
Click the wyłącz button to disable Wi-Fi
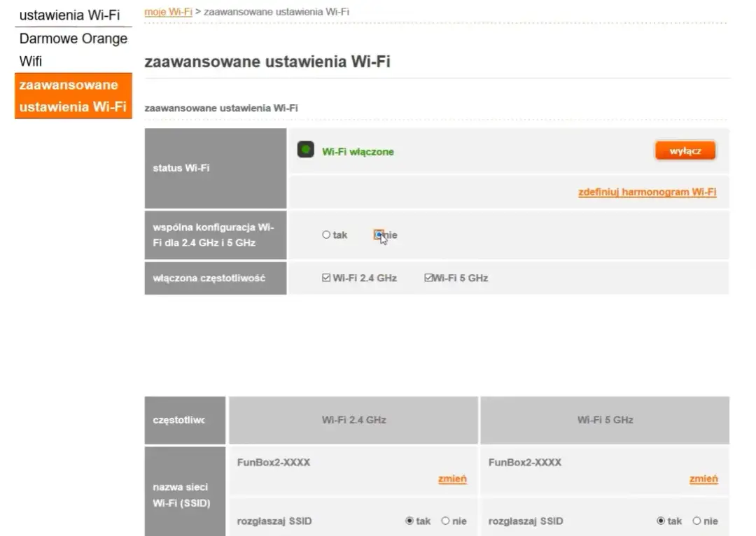coord(685,150)
